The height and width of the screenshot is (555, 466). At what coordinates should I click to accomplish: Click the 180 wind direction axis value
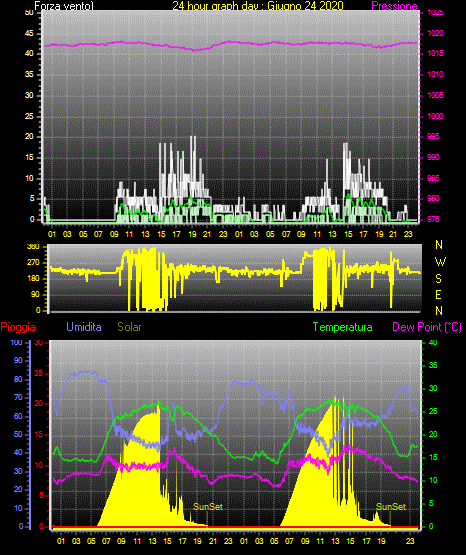[33, 279]
